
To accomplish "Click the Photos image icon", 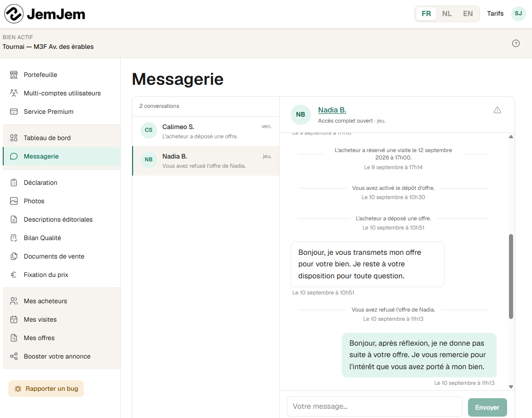I will coord(13,201).
